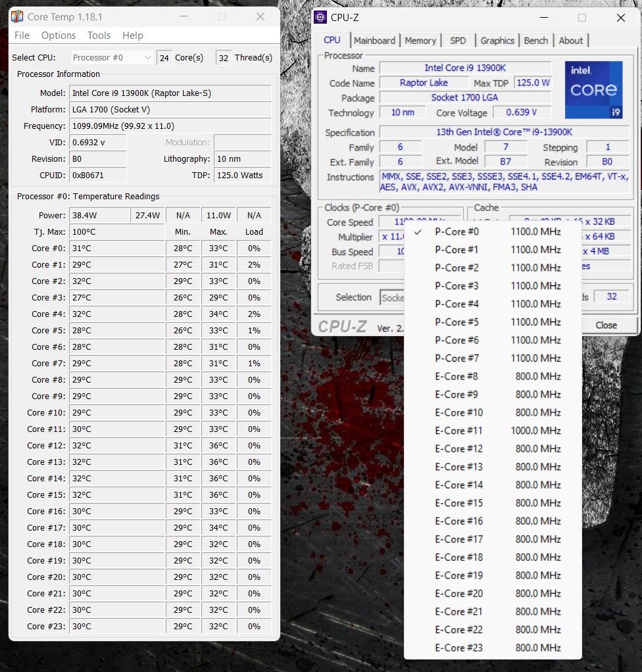Click the Ext. Model value B7
Viewport: 642px width, 672px height.
click(x=506, y=162)
